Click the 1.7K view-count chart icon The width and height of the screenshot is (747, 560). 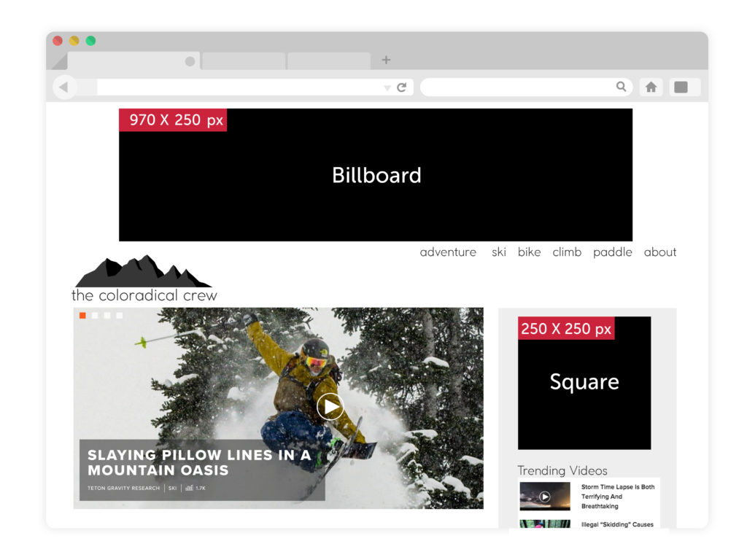187,489
